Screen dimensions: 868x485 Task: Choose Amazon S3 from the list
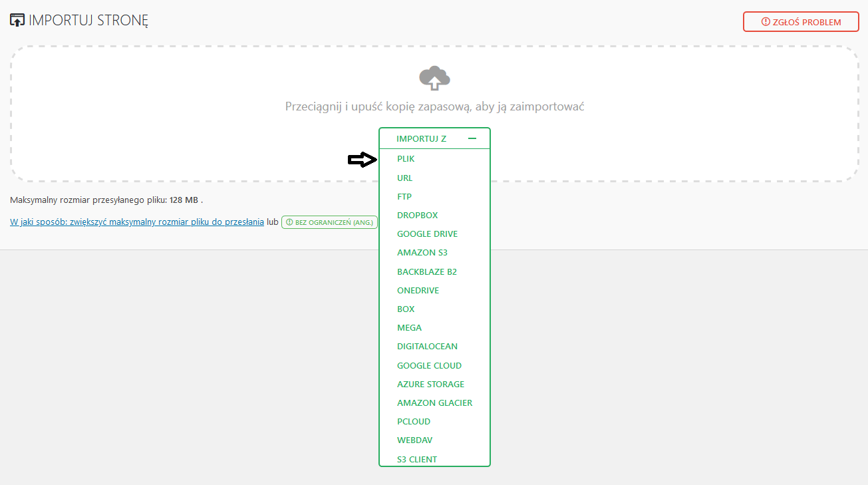(422, 253)
